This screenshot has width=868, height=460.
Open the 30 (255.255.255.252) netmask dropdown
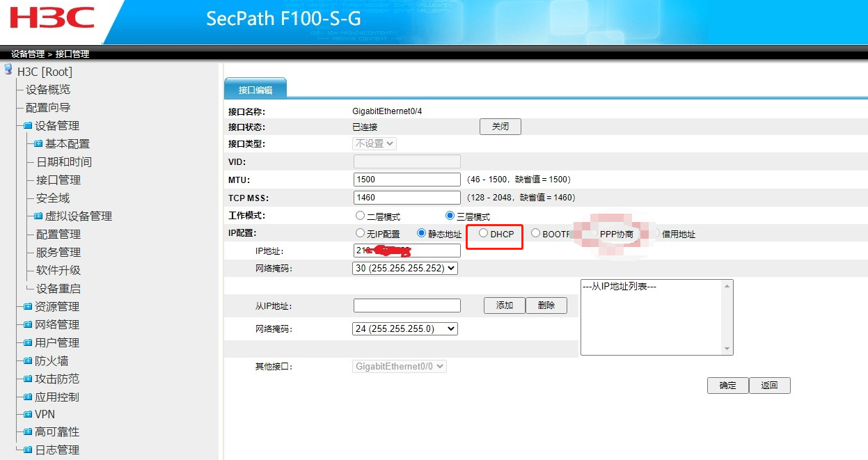[405, 268]
